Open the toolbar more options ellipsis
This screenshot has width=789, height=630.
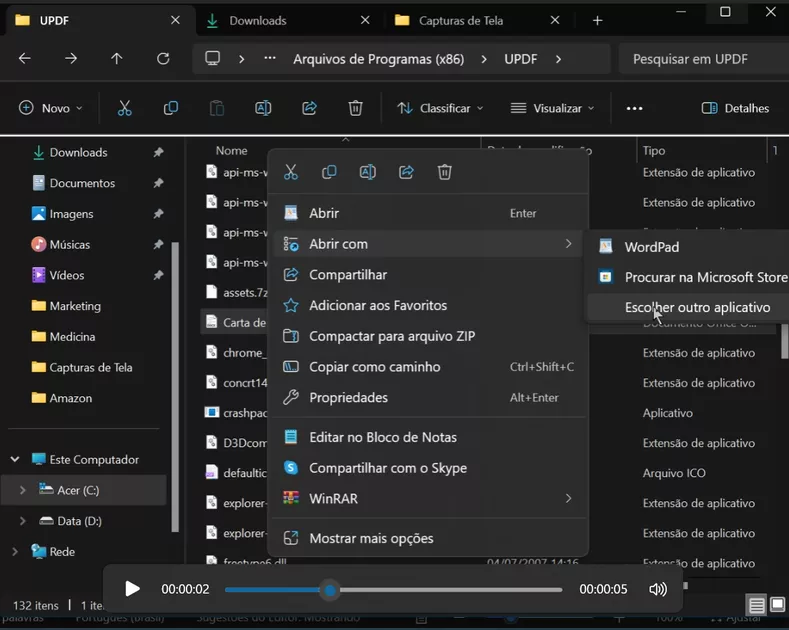[635, 108]
